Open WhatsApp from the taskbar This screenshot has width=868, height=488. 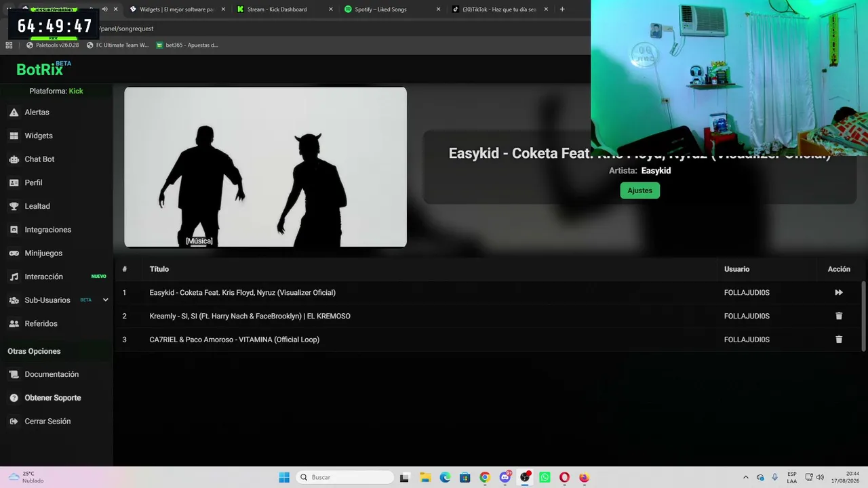(x=545, y=477)
